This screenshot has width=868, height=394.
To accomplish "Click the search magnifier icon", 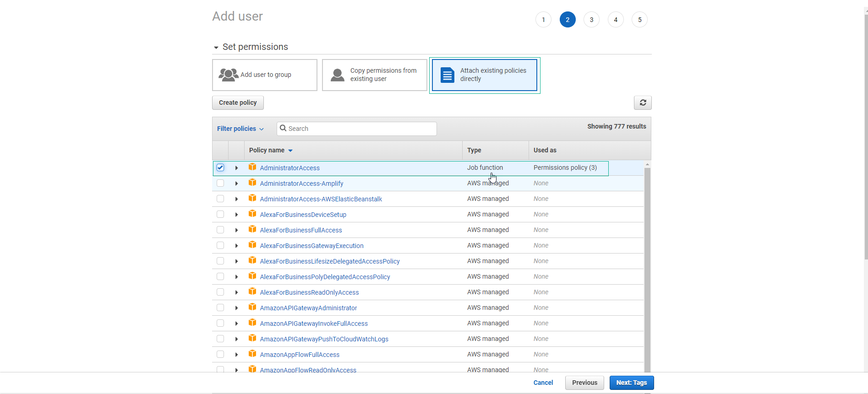I will point(283,128).
